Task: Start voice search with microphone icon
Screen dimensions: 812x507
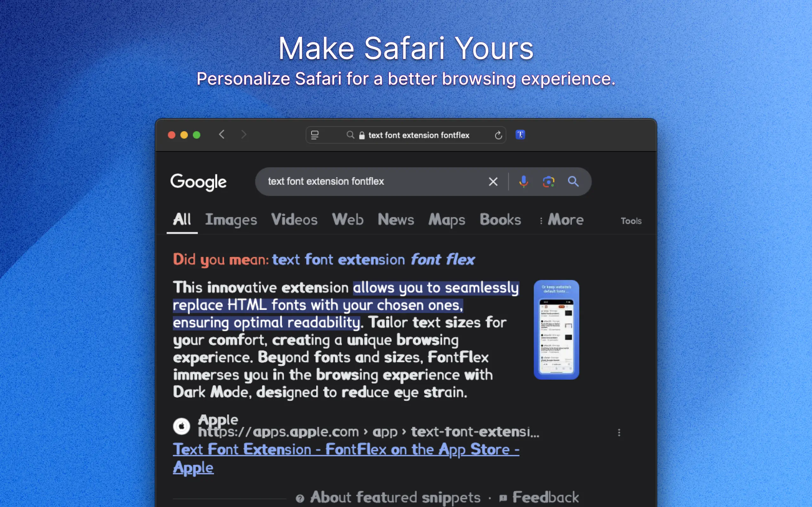Action: point(523,182)
